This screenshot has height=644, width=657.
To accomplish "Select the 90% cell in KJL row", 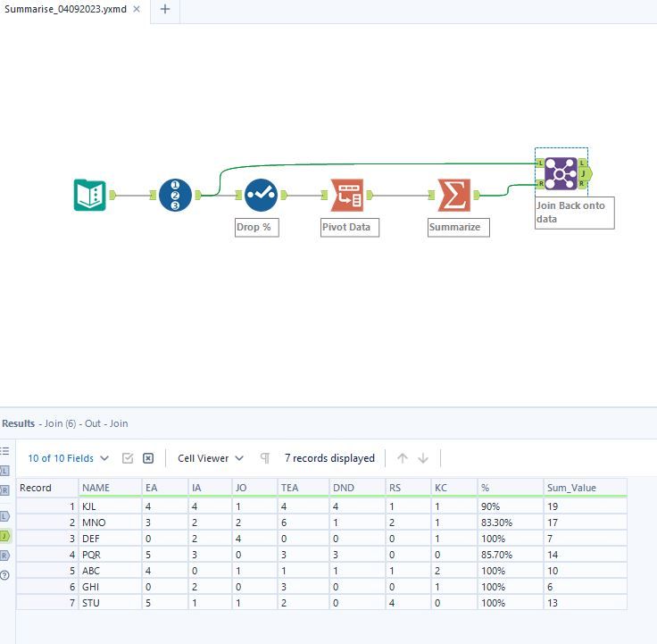I will (x=510, y=506).
